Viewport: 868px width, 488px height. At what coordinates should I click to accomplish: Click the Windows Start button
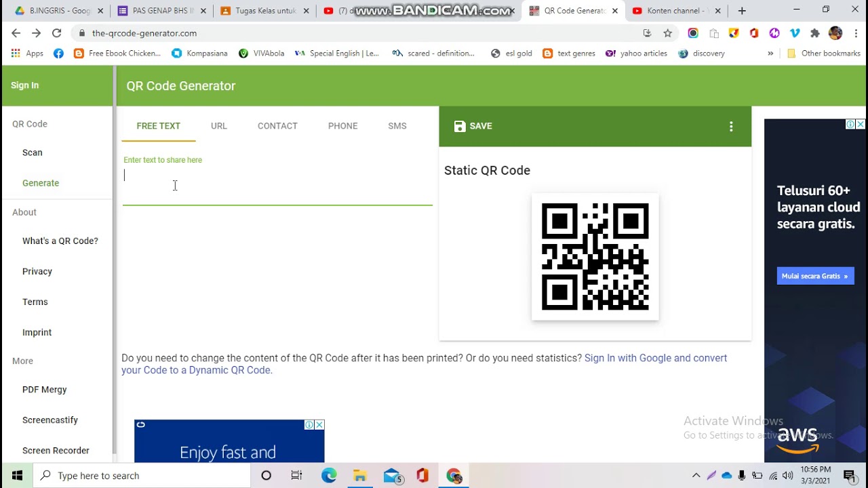17,476
